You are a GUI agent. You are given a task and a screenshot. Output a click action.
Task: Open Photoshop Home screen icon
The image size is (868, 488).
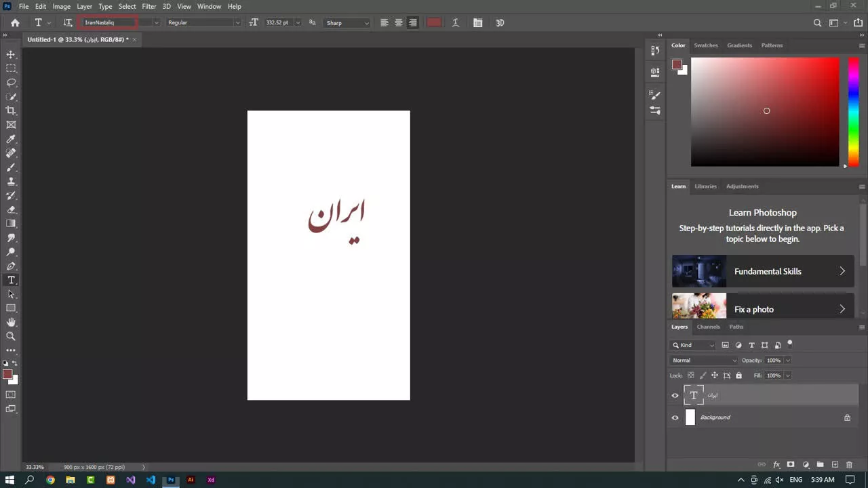(15, 22)
